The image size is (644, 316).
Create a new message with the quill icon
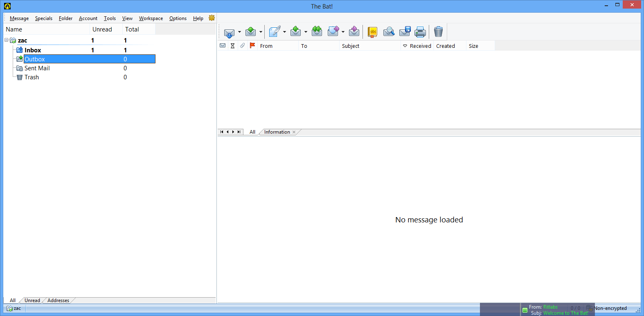(275, 31)
